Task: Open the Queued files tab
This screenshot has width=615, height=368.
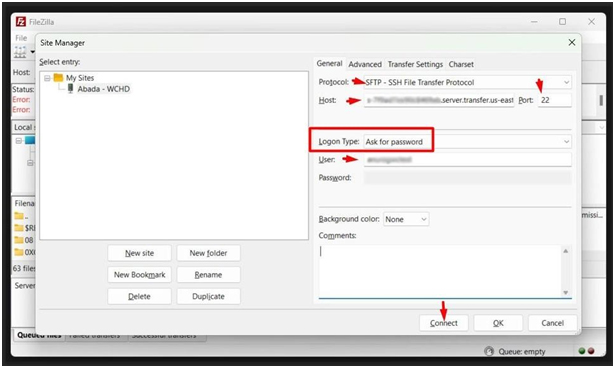Action: pyautogui.click(x=39, y=335)
